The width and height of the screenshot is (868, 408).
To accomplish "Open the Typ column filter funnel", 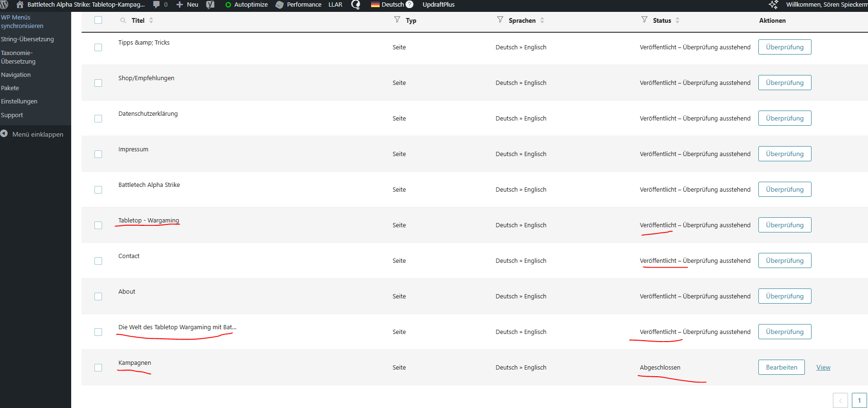I will tap(397, 19).
